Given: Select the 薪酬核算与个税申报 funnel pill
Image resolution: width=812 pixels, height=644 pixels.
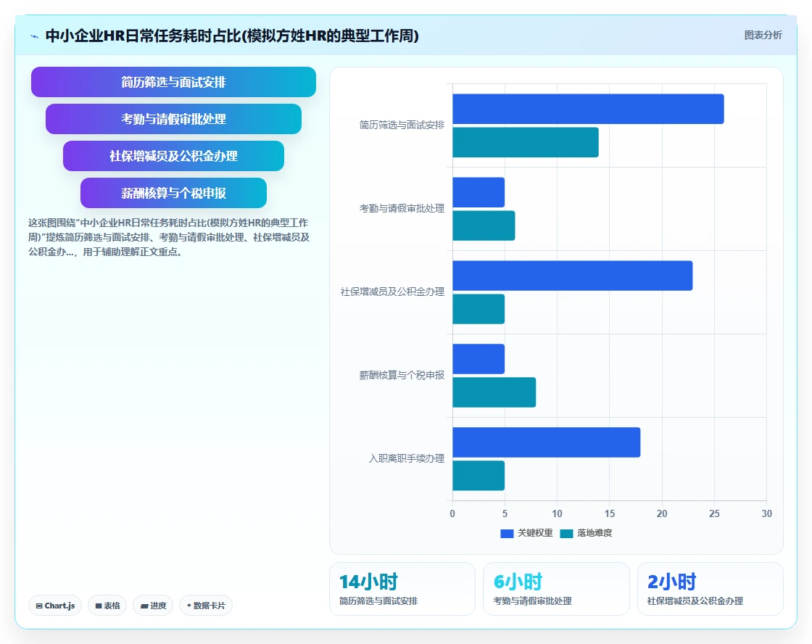Looking at the screenshot, I should pos(173,193).
